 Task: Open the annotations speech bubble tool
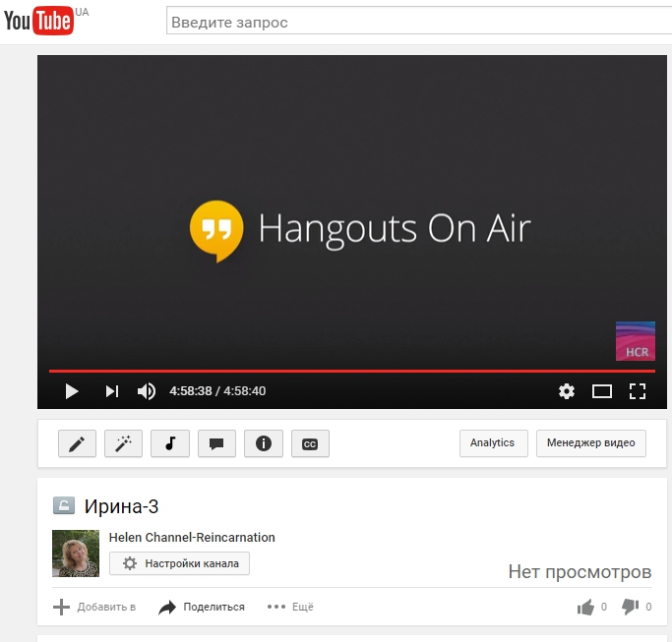click(x=216, y=443)
